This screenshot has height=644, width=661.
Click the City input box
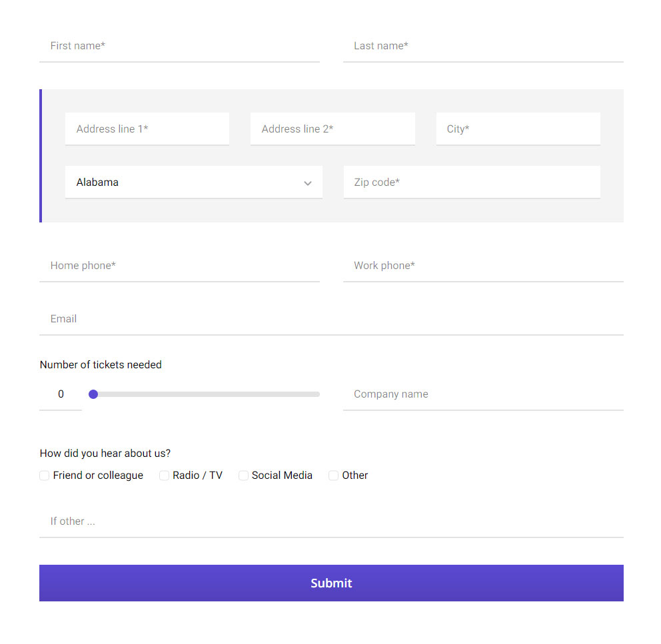pos(518,129)
